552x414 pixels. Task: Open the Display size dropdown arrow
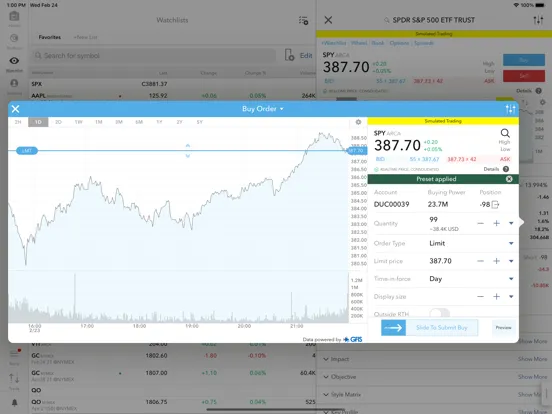[511, 296]
